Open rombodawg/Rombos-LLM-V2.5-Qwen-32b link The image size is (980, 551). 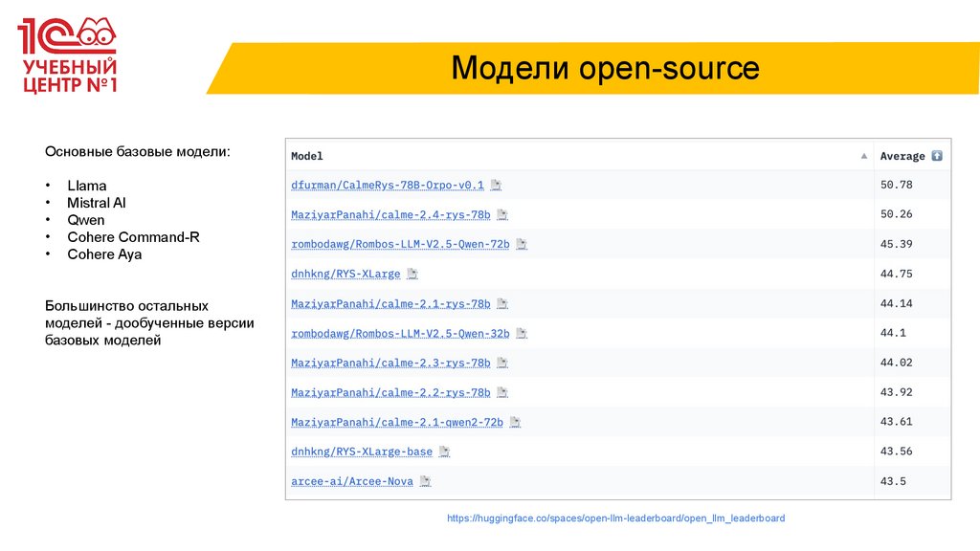tap(400, 333)
